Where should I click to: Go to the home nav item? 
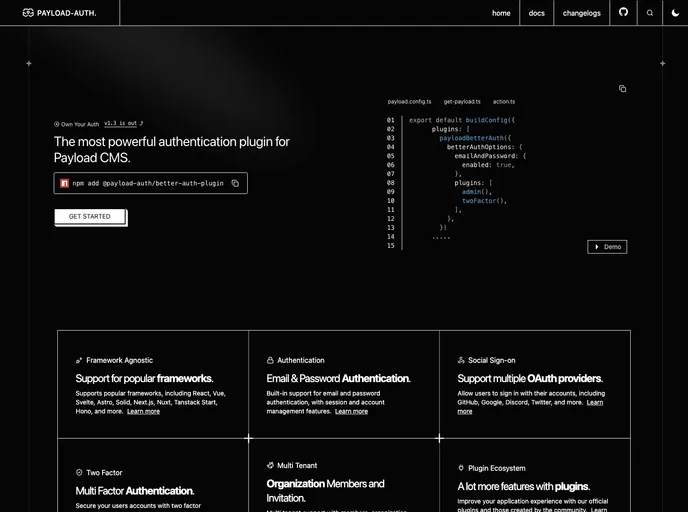coord(501,13)
